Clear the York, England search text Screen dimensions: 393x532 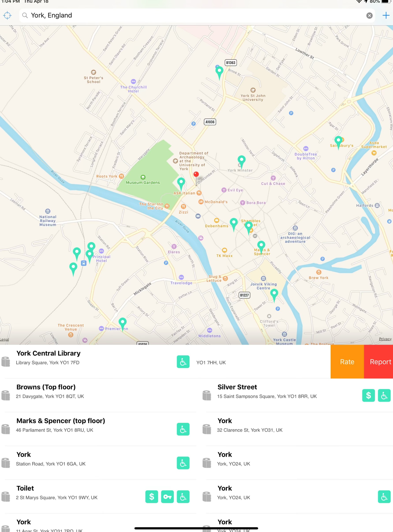click(369, 16)
